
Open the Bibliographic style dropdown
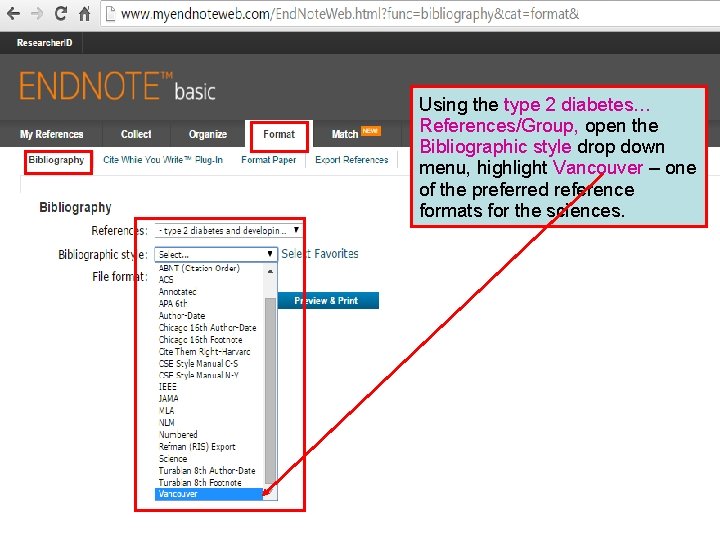tap(216, 254)
